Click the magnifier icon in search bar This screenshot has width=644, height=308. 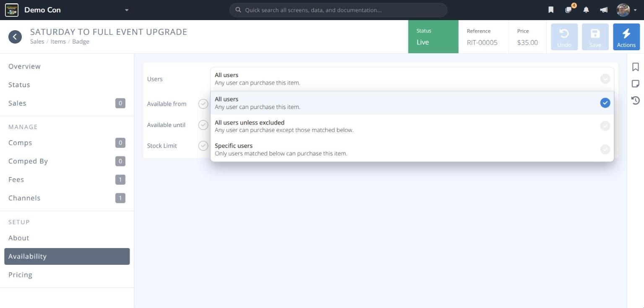[238, 10]
